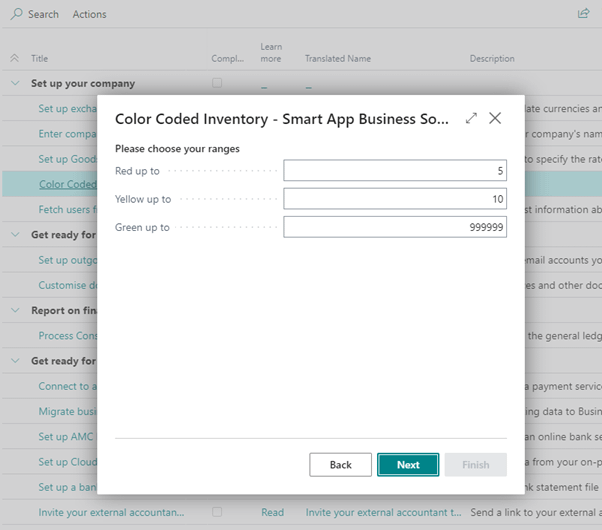Expand the dialog with the diagonal arrows icon
Image resolution: width=602 pixels, height=530 pixels.
pos(471,118)
